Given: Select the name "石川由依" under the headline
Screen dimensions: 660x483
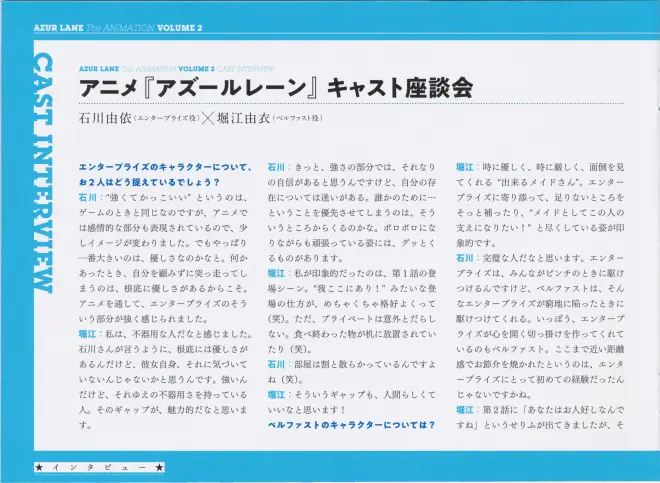Looking at the screenshot, I should (x=105, y=118).
